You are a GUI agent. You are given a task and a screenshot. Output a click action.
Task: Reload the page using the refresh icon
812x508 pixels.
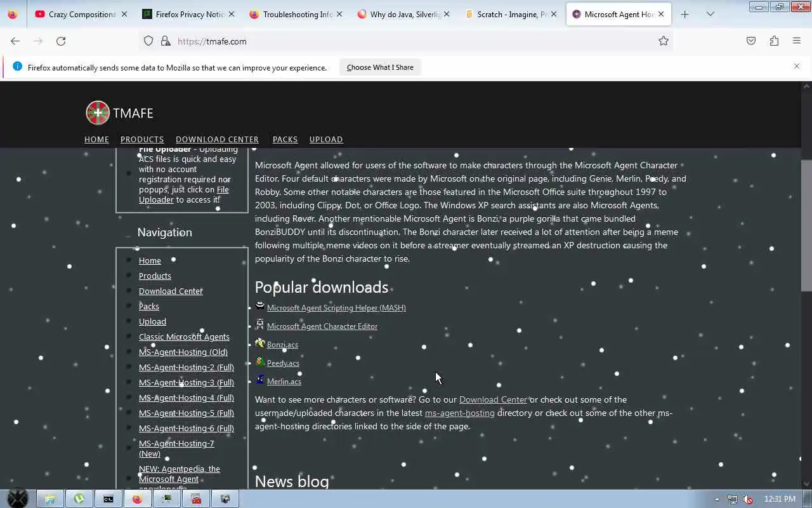tap(61, 41)
